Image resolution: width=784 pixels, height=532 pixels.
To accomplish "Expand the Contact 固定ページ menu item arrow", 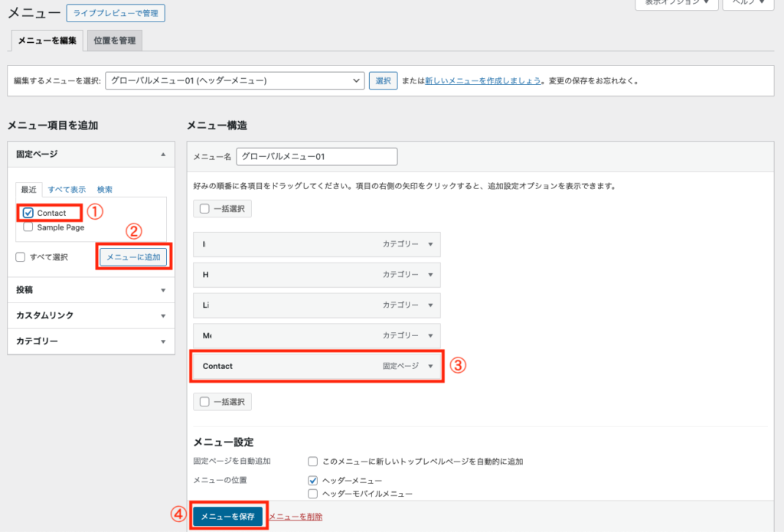I will [x=430, y=367].
